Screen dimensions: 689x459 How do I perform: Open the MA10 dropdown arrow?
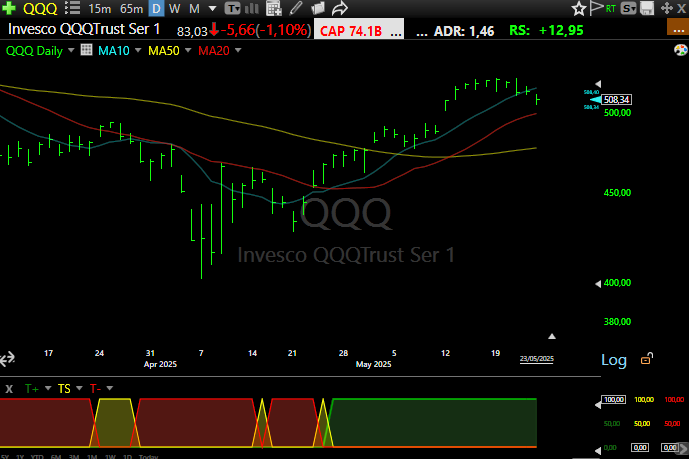click(138, 50)
